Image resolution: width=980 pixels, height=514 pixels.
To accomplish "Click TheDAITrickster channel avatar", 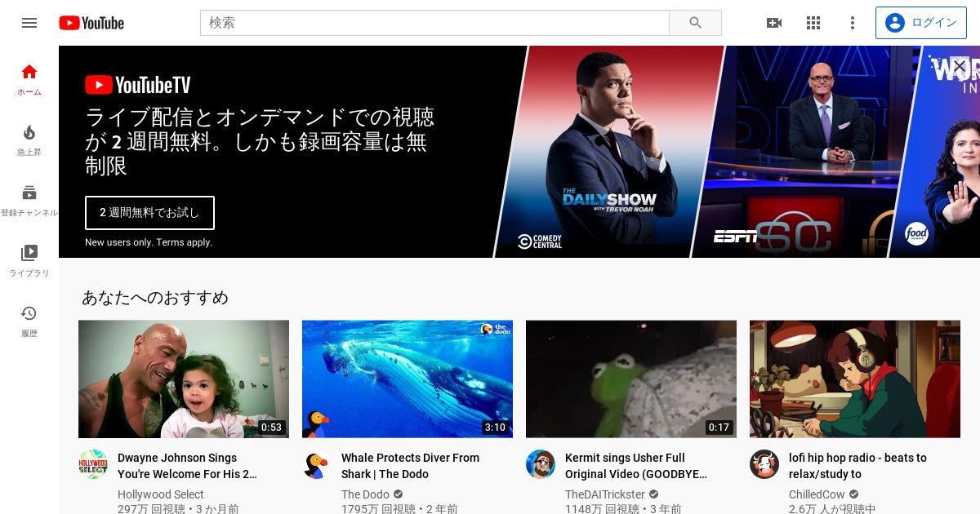I will [541, 464].
